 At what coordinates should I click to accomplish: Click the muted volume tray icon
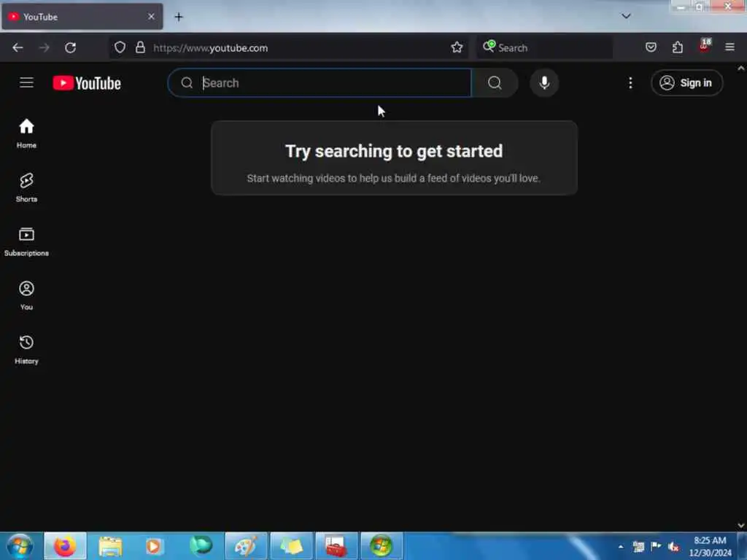pyautogui.click(x=673, y=547)
